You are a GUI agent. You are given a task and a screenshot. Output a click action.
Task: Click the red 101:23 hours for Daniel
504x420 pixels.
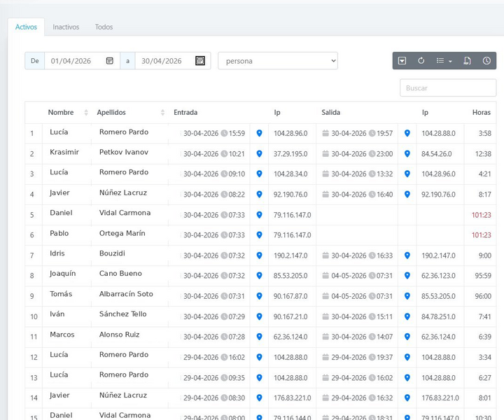tap(481, 215)
